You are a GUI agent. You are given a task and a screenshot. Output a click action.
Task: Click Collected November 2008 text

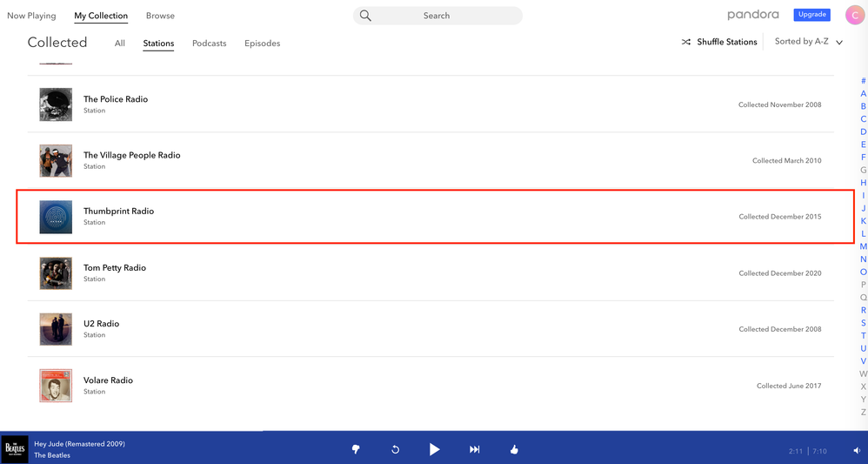point(780,104)
